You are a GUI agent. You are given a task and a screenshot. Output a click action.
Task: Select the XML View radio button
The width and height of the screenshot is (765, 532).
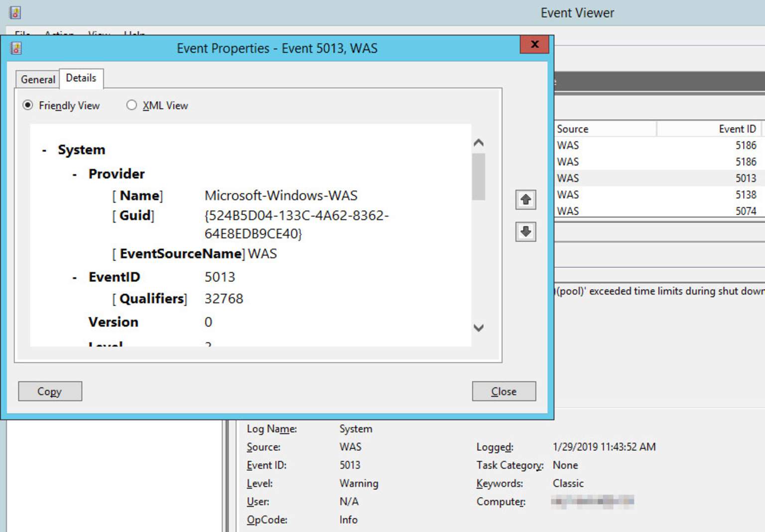[x=132, y=105]
